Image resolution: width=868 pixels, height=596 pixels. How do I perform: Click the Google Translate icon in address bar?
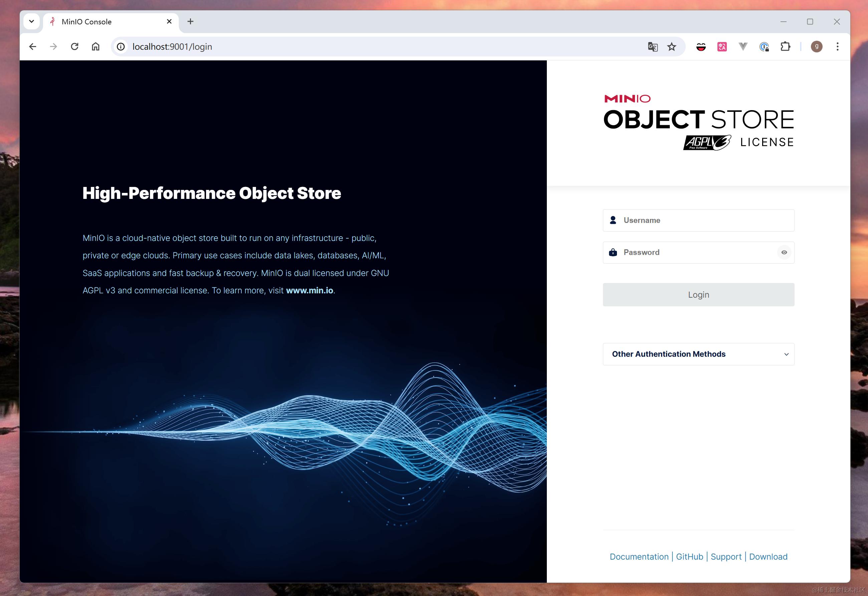pyautogui.click(x=652, y=47)
